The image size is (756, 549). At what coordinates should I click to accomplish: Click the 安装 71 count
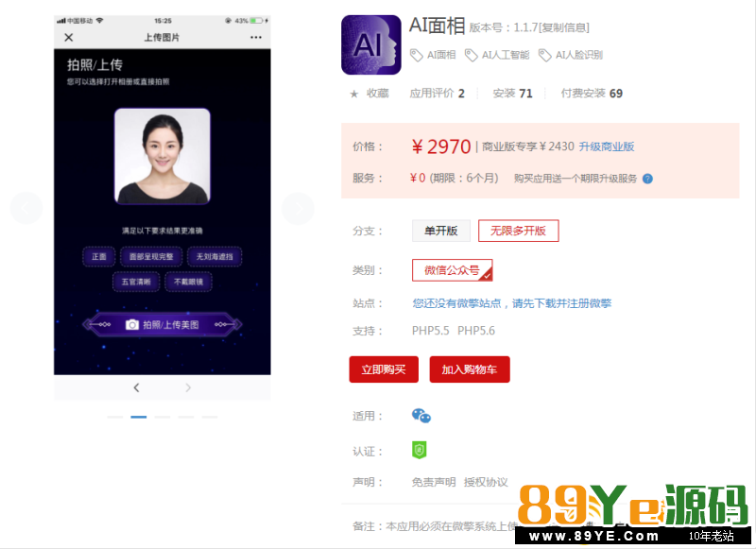(512, 93)
